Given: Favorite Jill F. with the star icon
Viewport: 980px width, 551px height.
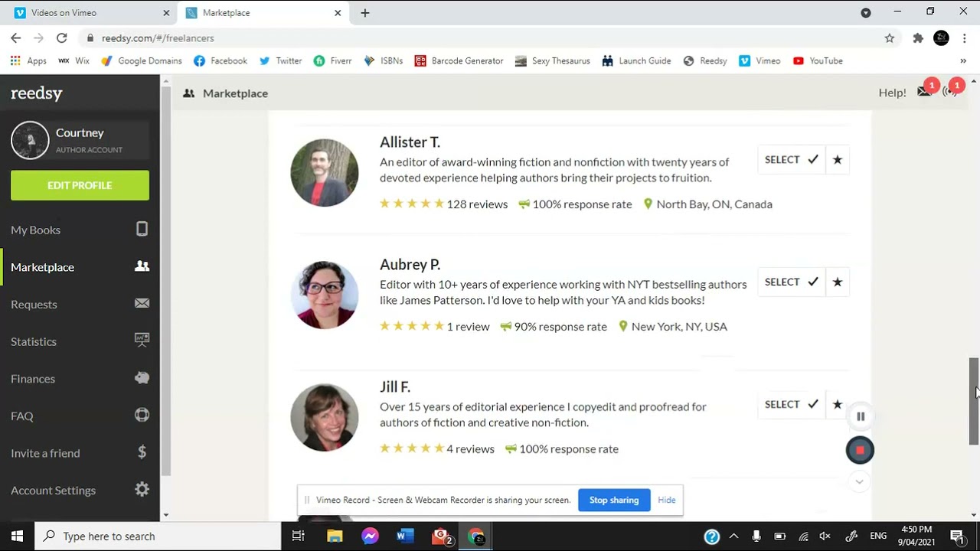Looking at the screenshot, I should (838, 405).
